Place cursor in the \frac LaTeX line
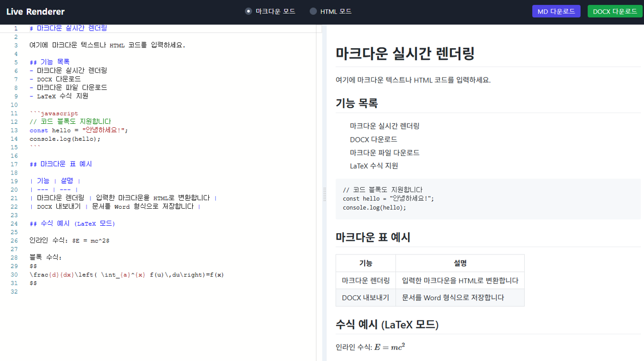 [x=126, y=275]
